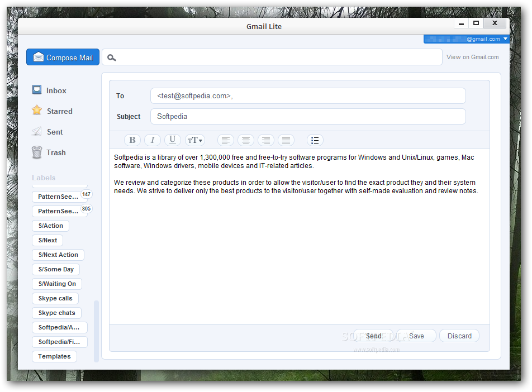Save the draft
The width and height of the screenshot is (532, 392).
[x=416, y=336]
